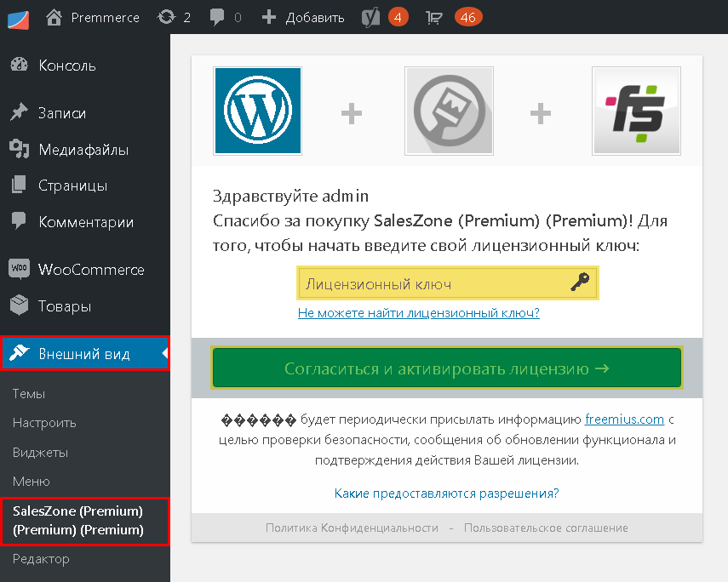
Task: Click the Premmerce site name in admin bar
Action: coord(106,18)
